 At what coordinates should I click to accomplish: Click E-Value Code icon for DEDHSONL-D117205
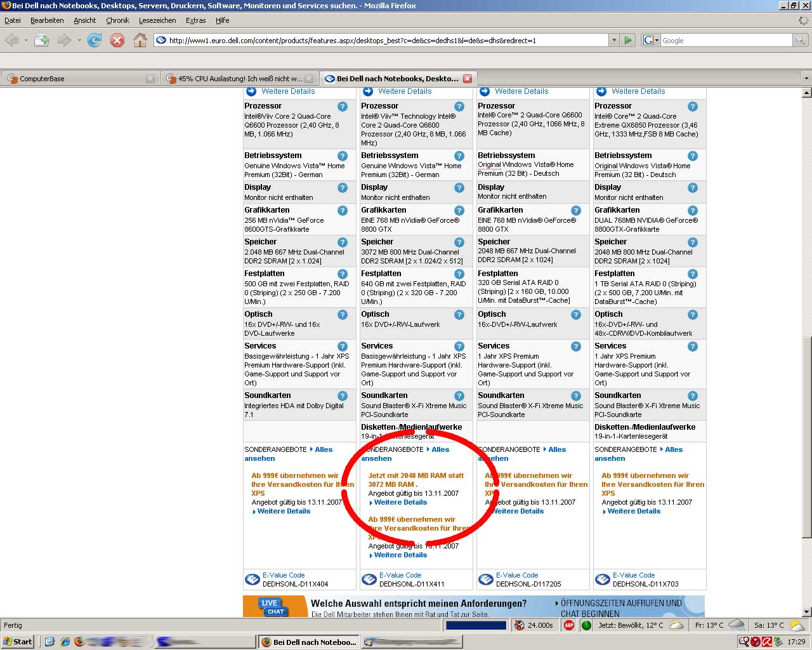[486, 580]
